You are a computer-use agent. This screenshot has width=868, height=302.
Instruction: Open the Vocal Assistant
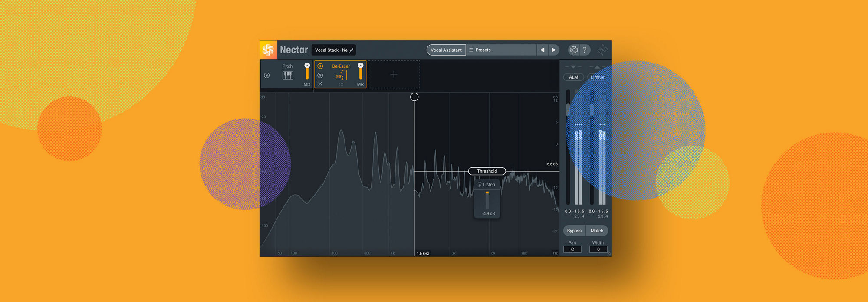click(x=446, y=50)
